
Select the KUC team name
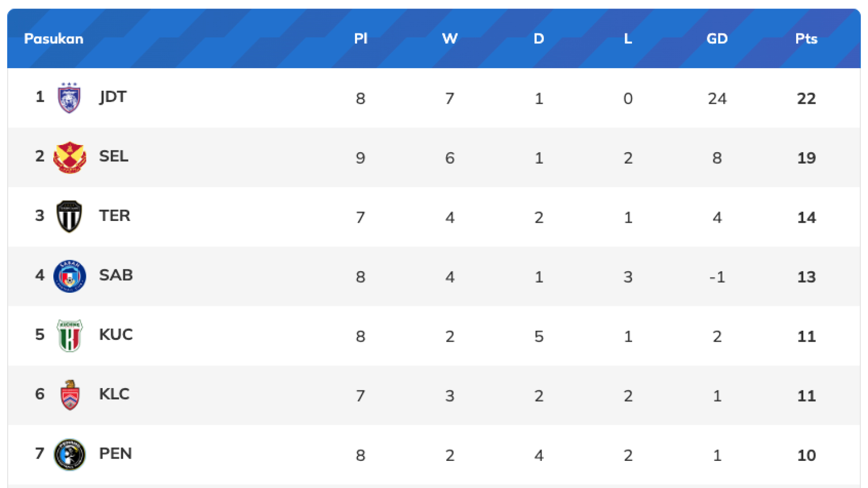point(116,335)
